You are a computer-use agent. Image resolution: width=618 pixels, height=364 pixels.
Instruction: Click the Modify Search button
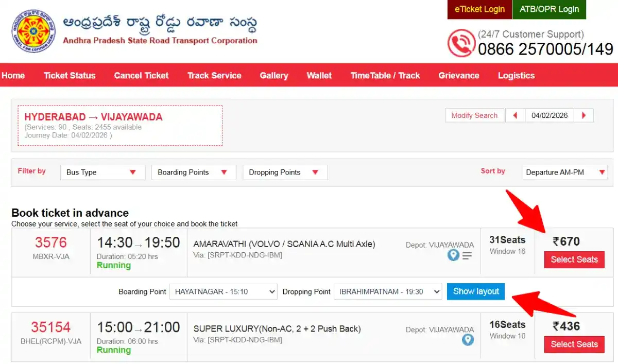point(474,115)
